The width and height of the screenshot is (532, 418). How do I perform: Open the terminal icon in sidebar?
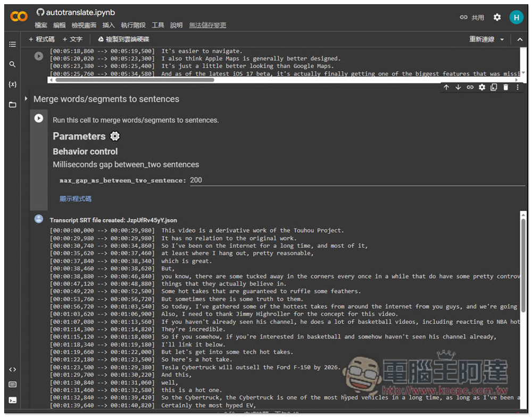(x=13, y=400)
